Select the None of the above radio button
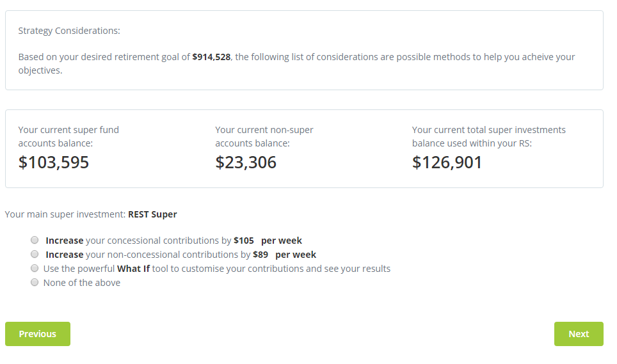The image size is (617, 364). point(35,283)
